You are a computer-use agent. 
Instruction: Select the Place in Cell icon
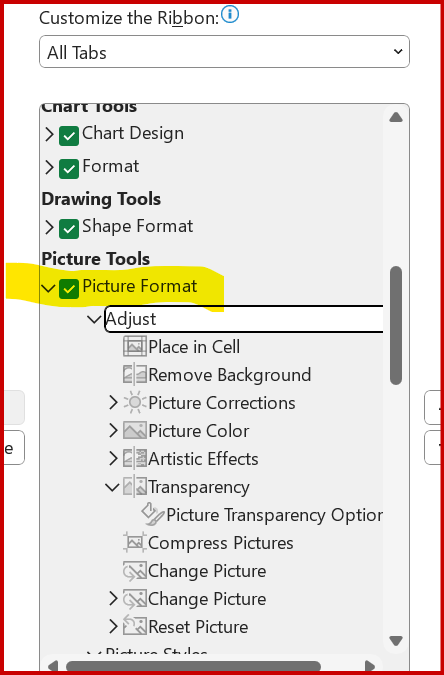(135, 347)
